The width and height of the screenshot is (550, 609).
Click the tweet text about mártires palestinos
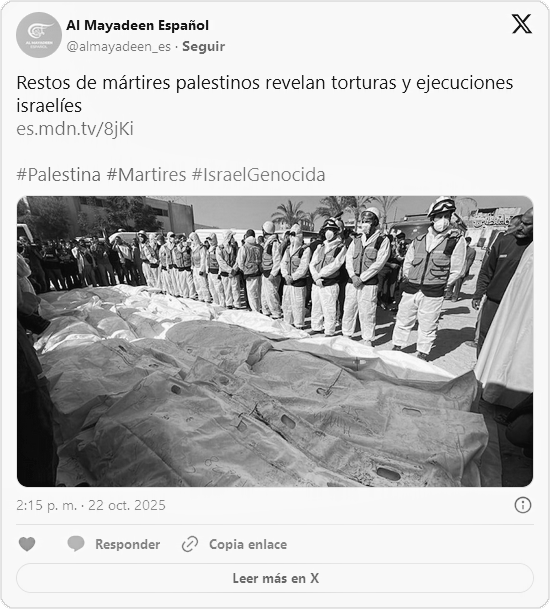[x=265, y=94]
